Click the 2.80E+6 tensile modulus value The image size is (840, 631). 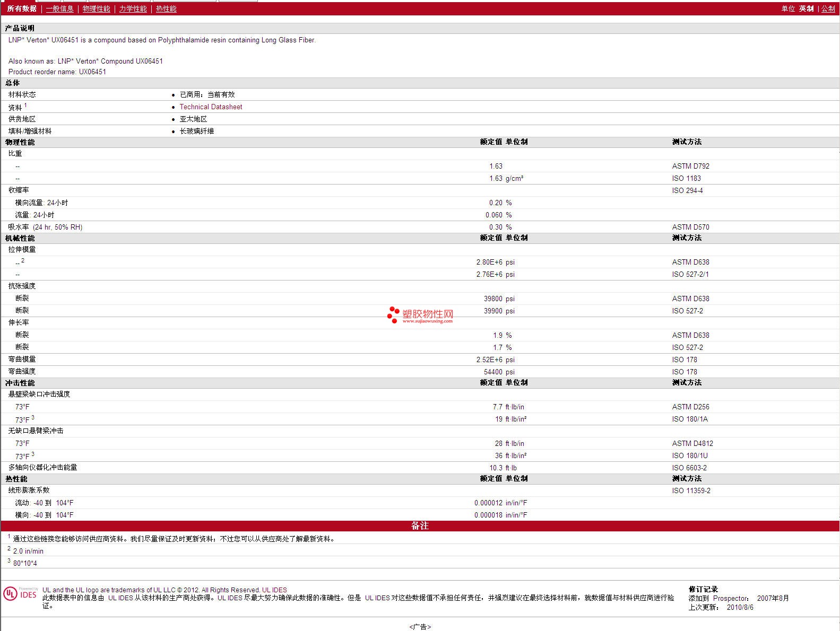tap(489, 262)
